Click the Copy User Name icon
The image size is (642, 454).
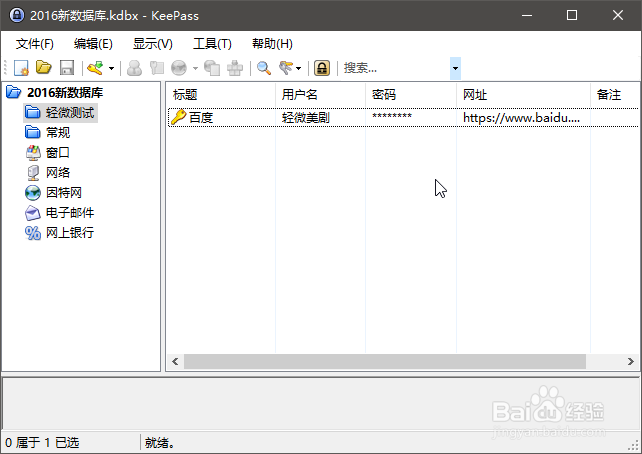click(x=134, y=68)
